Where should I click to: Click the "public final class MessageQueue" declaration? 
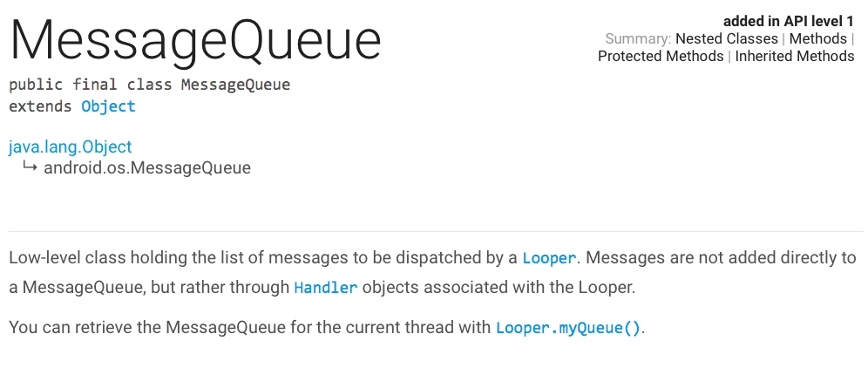(149, 85)
